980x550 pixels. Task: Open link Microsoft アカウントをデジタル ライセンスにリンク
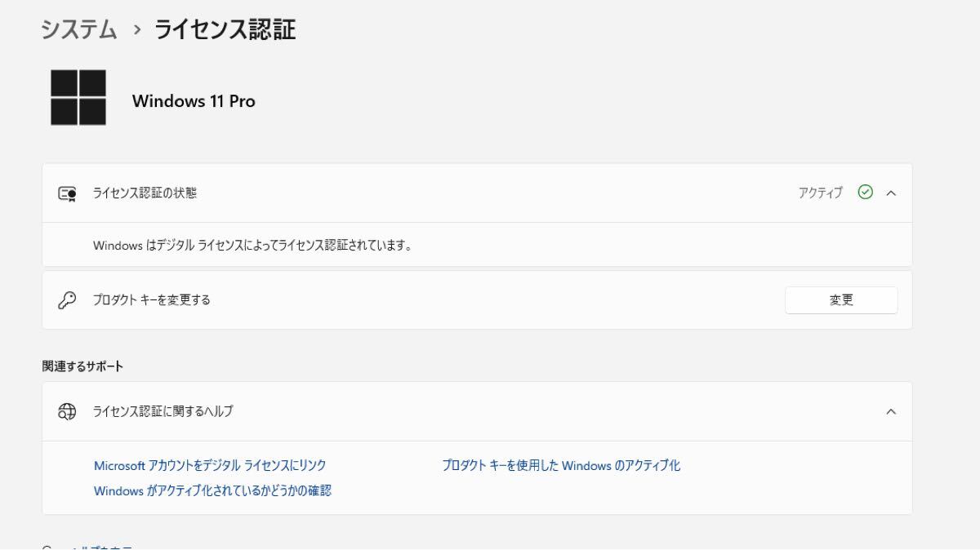coord(210,466)
